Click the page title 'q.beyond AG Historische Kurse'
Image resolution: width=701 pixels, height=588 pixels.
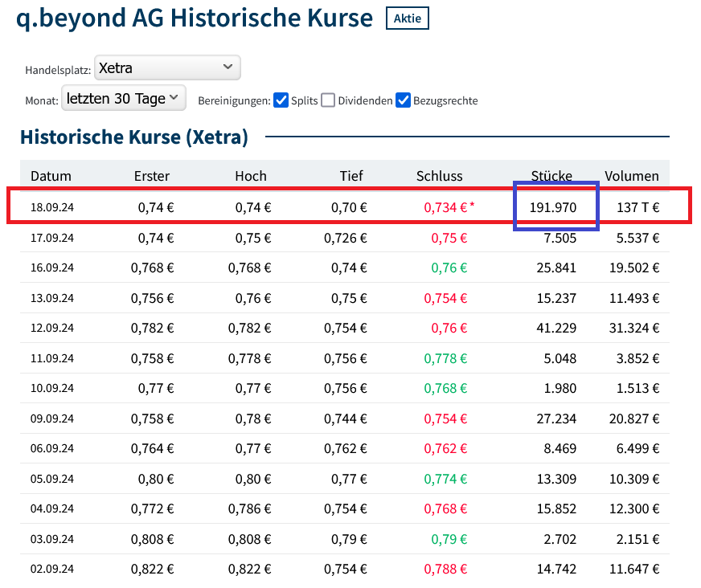(x=195, y=18)
